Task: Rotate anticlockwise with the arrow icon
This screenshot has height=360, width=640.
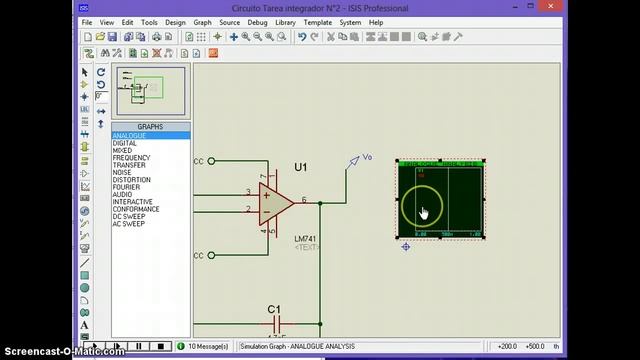Action: coord(101,84)
